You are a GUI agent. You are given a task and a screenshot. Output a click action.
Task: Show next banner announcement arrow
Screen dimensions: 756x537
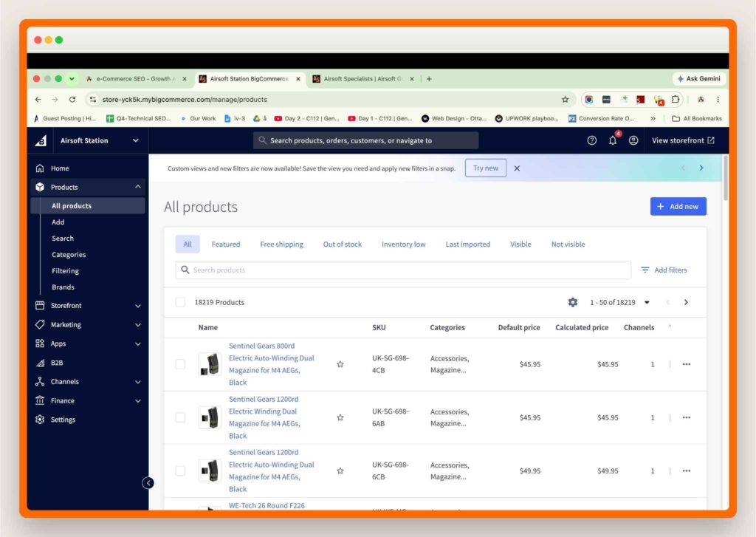click(x=701, y=168)
